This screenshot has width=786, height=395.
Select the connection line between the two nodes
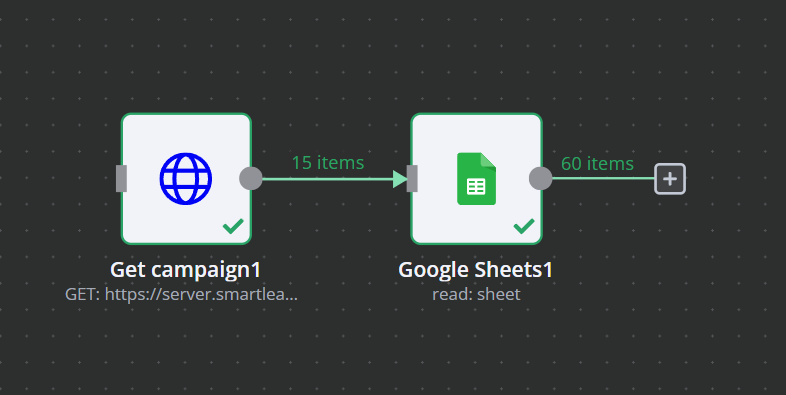pos(327,179)
